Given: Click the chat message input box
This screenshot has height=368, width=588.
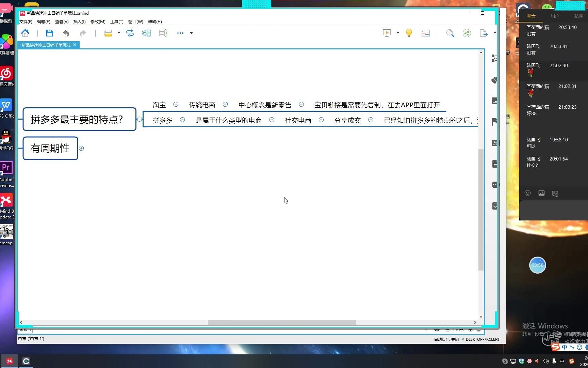Looking at the screenshot, I should tap(554, 210).
